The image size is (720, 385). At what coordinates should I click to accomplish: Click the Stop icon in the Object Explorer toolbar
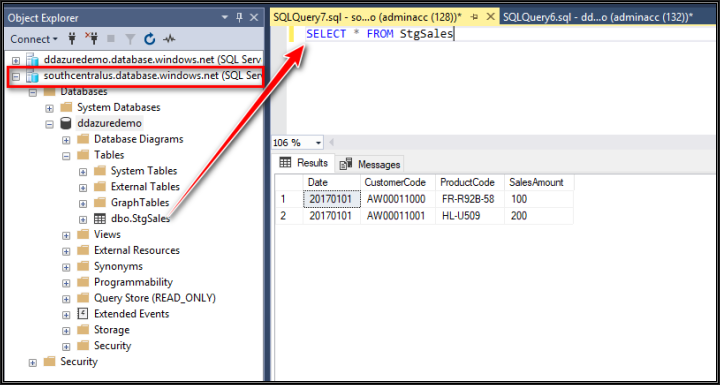tap(111, 40)
